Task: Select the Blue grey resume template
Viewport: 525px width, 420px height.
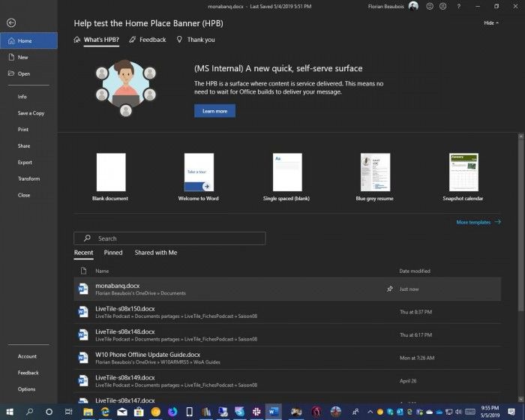Action: click(x=375, y=177)
